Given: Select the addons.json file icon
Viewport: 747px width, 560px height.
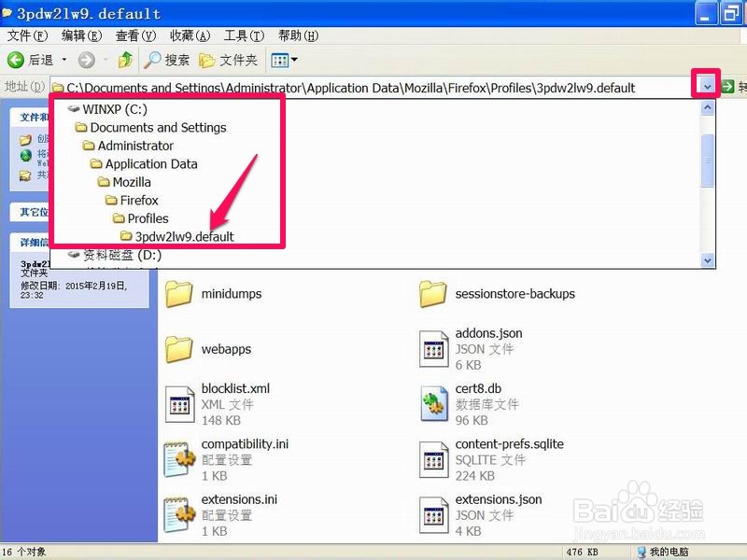Looking at the screenshot, I should pos(433,349).
